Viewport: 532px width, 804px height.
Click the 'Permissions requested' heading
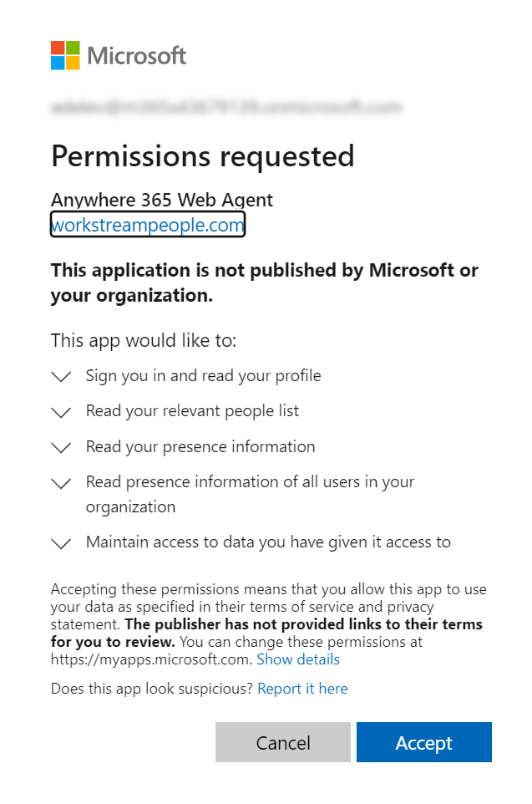tap(203, 156)
